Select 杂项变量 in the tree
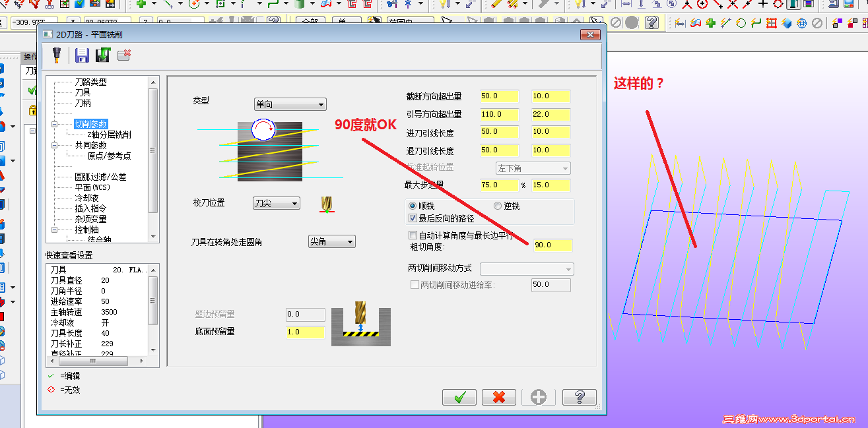The width and height of the screenshot is (868, 428). (90, 219)
